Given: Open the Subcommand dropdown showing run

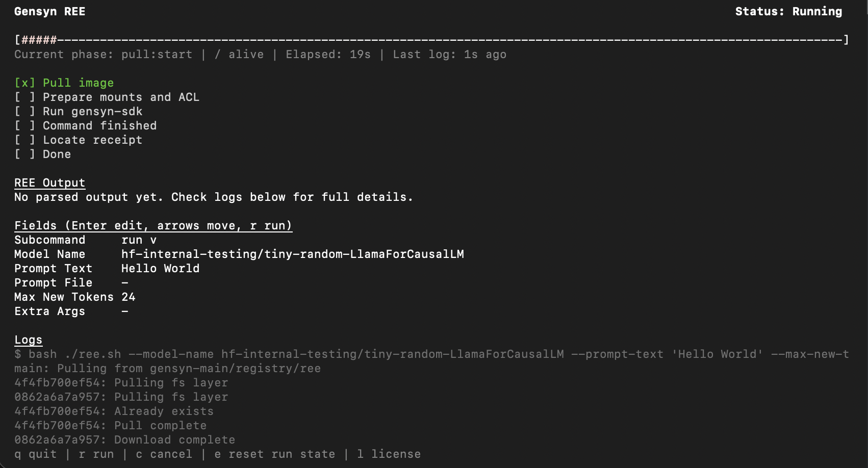Looking at the screenshot, I should tap(139, 240).
